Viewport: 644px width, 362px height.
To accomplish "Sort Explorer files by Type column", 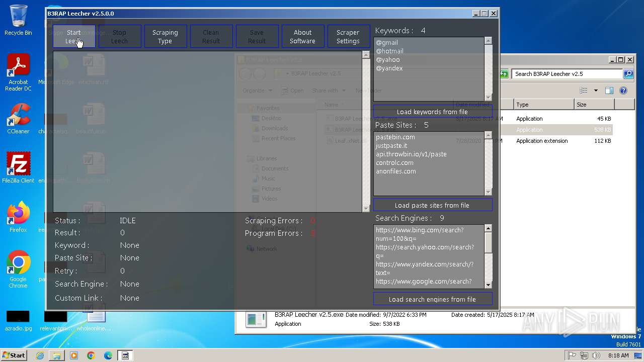I will pyautogui.click(x=544, y=105).
